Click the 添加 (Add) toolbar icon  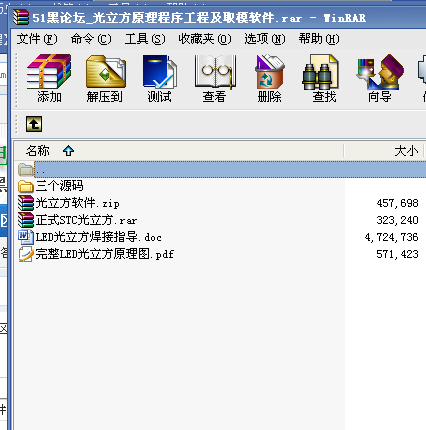click(49, 78)
